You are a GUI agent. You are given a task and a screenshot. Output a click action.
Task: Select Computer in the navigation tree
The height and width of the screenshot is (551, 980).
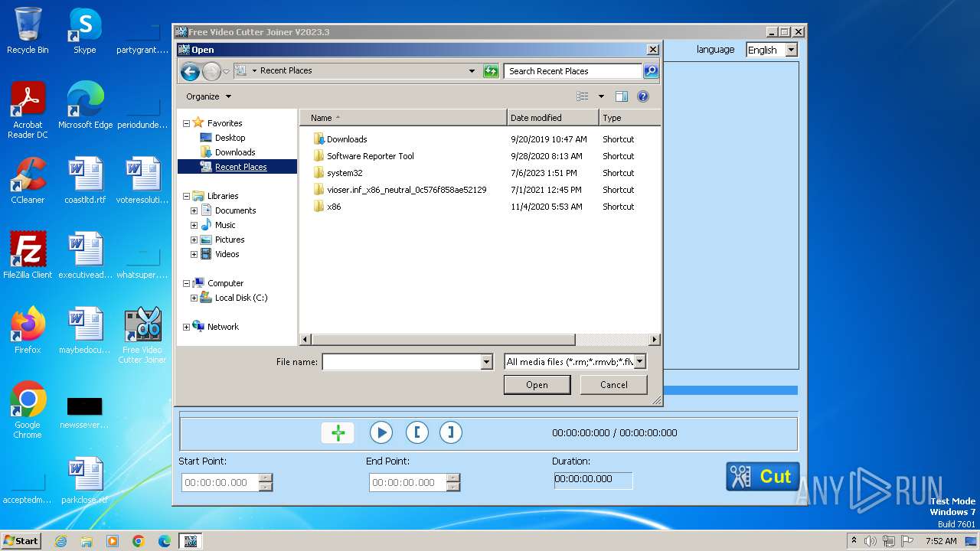coord(225,283)
